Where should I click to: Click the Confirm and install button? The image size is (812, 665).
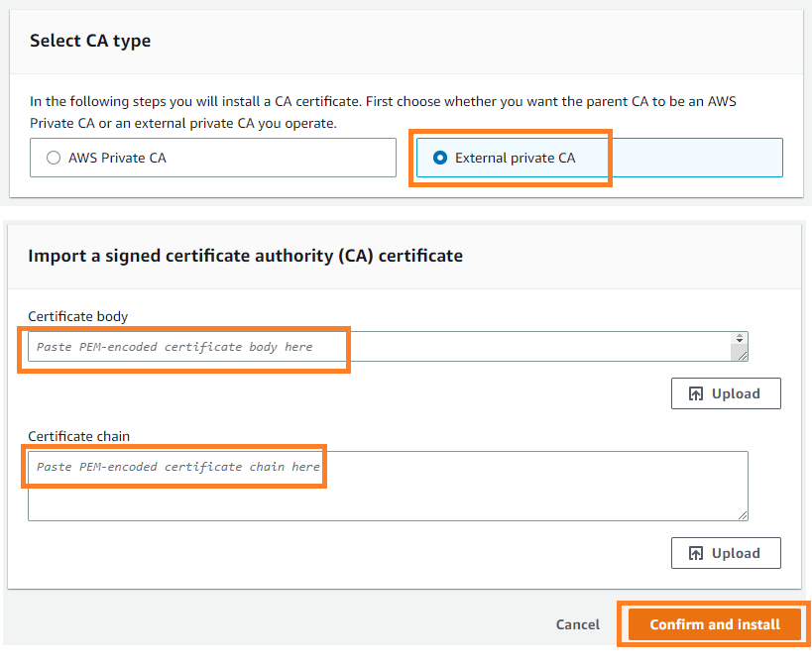[715, 624]
